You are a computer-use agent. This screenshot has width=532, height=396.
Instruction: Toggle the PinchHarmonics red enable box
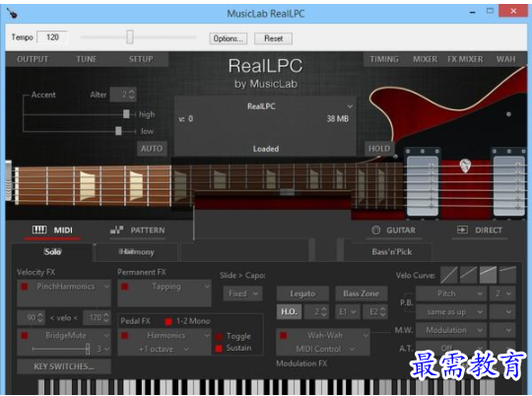pos(25,287)
